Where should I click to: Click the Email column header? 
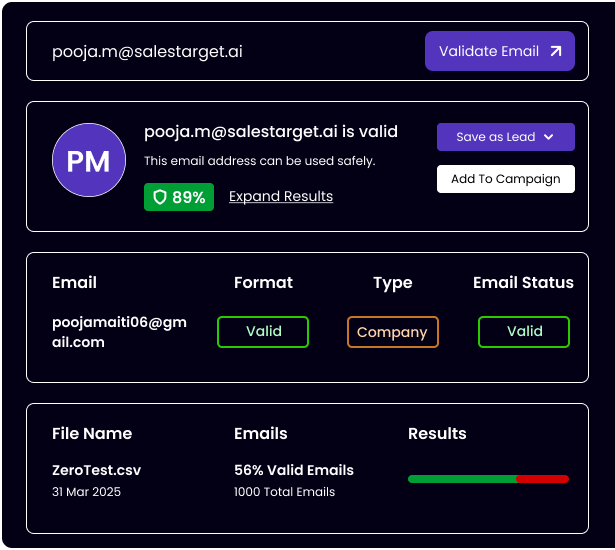click(74, 282)
